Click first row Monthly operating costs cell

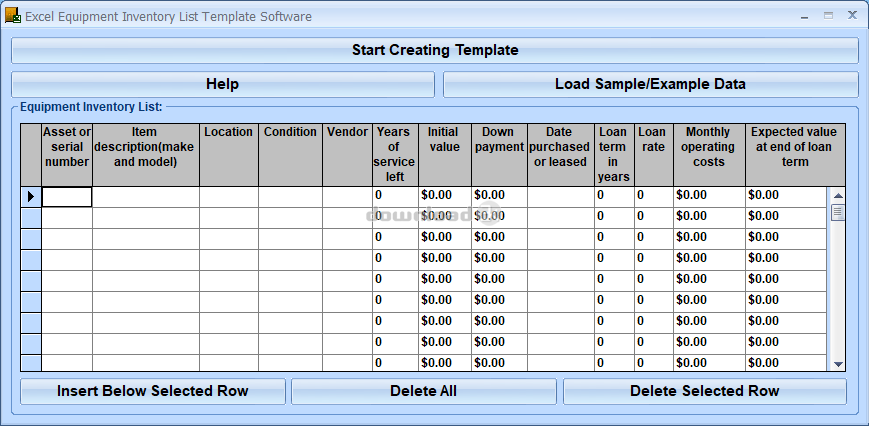pyautogui.click(x=709, y=197)
